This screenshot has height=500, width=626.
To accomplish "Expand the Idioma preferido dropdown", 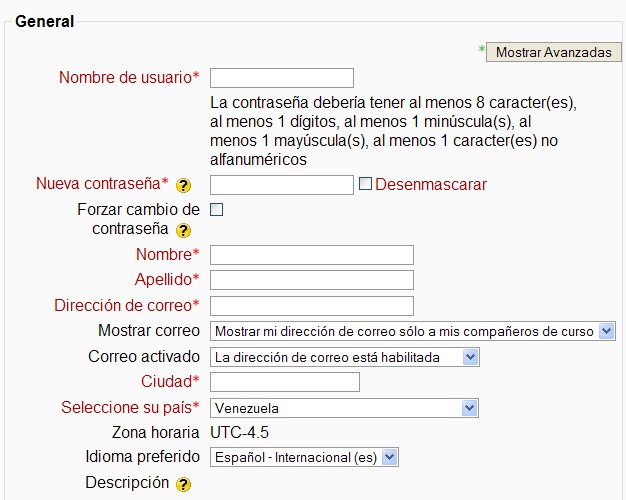I will (x=304, y=457).
